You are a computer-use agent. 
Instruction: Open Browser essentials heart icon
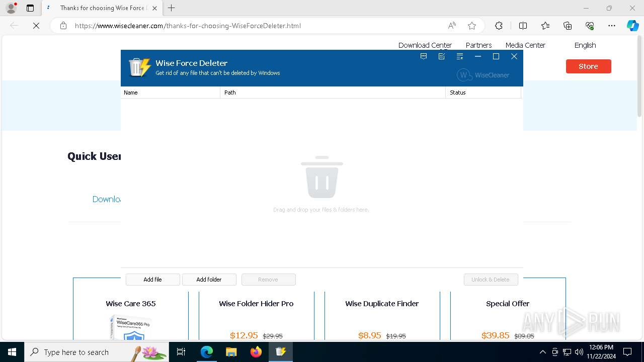click(x=590, y=26)
